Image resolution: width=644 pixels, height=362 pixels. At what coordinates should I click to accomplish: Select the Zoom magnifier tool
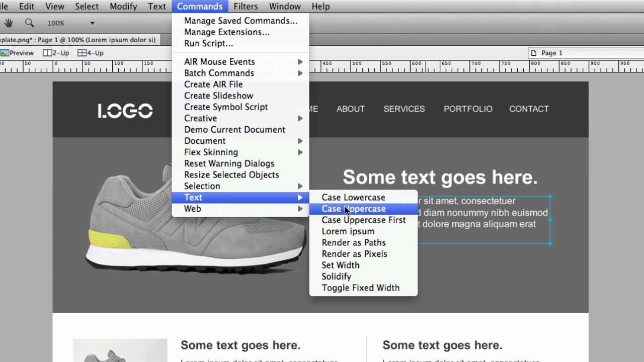click(x=30, y=23)
